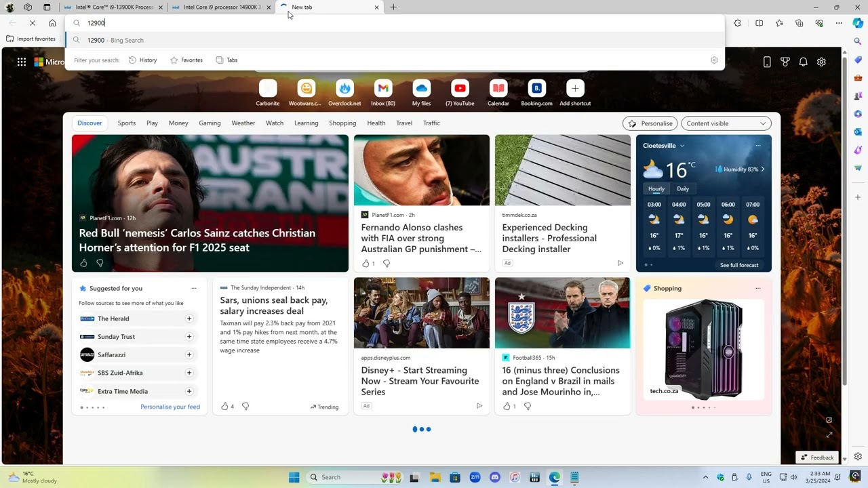Open Personalise your feed link
Image resolution: width=868 pixels, height=488 pixels.
(170, 407)
